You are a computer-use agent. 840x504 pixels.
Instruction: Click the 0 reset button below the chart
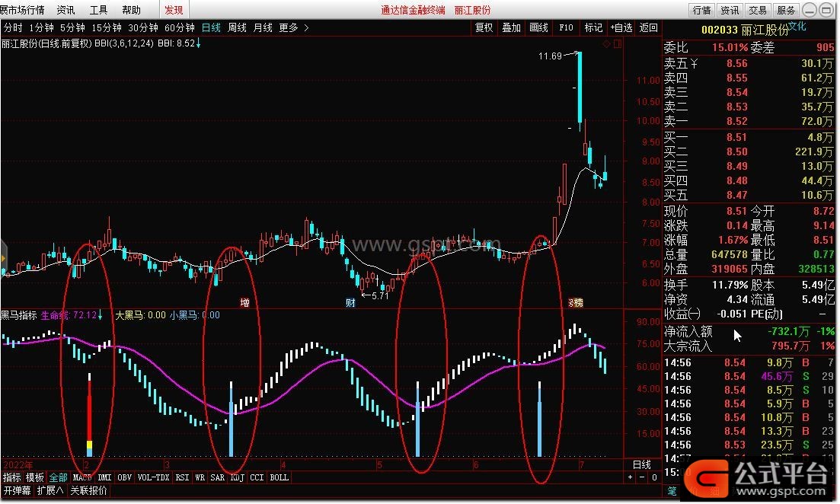click(x=654, y=477)
